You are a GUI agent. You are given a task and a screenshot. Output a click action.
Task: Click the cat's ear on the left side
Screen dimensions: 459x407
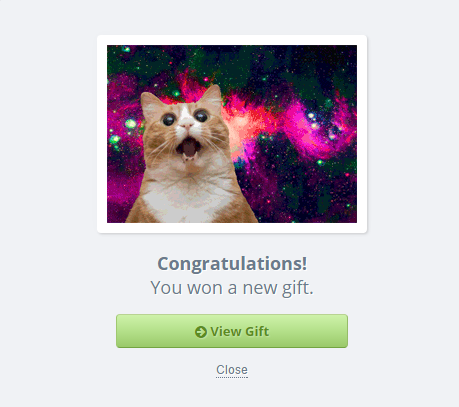[x=150, y=103]
